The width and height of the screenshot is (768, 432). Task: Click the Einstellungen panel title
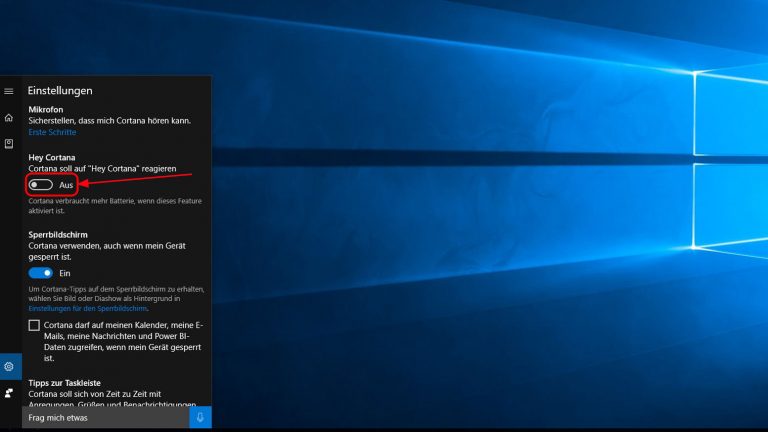point(60,91)
